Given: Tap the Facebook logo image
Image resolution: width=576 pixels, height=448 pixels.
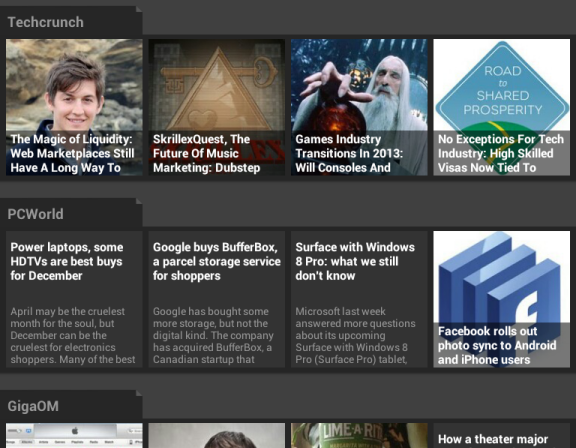Looking at the screenshot, I should pyautogui.click(x=502, y=277).
